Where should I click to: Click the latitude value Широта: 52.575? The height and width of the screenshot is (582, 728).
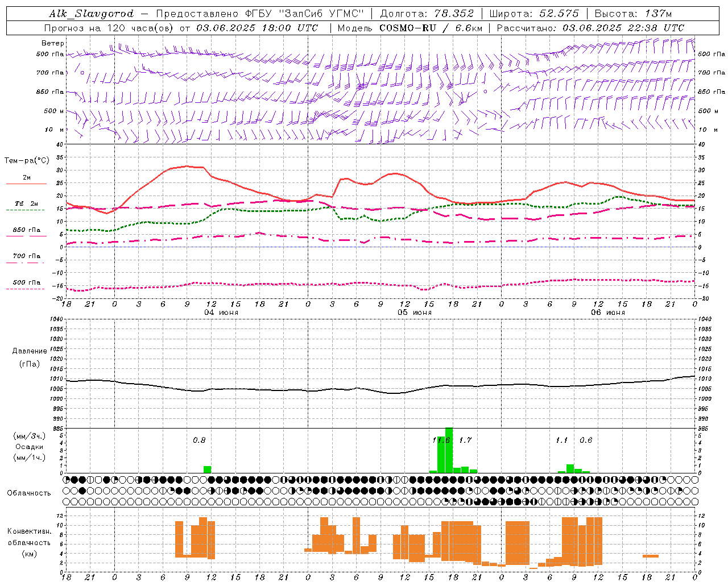534,14
